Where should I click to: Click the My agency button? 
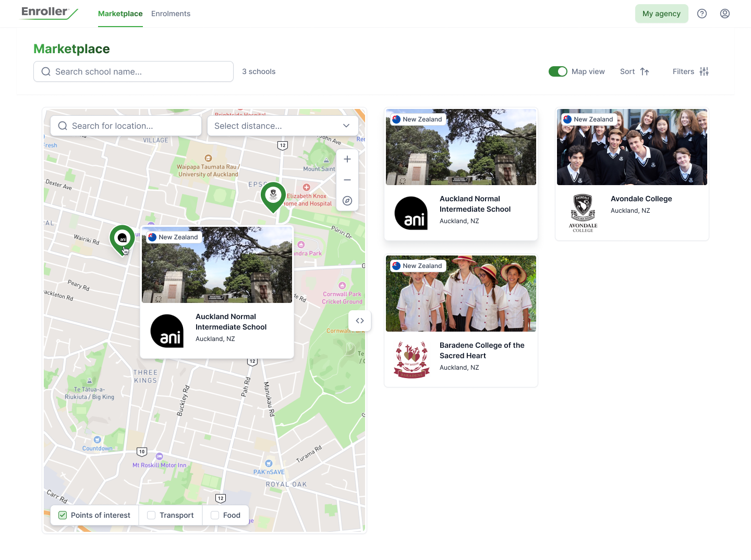(661, 14)
